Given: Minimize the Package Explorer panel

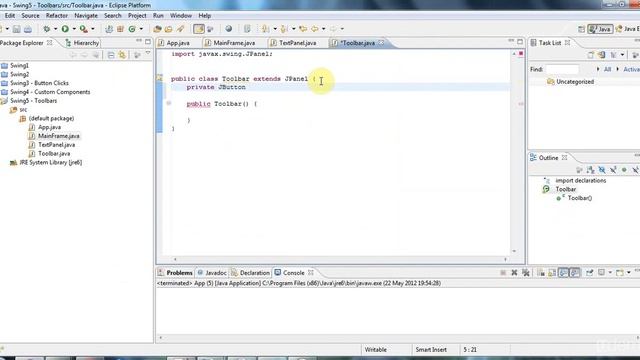Looking at the screenshot, I should click(139, 41).
